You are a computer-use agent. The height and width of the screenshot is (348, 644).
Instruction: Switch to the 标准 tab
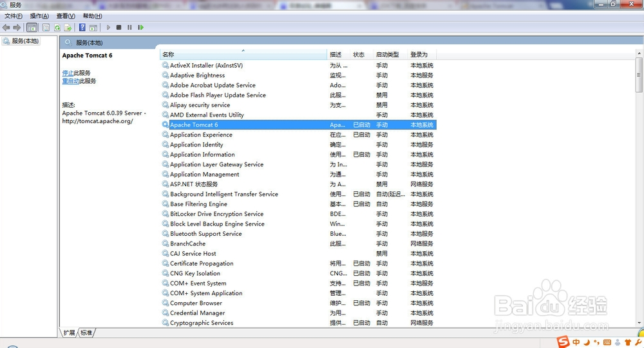pos(86,333)
